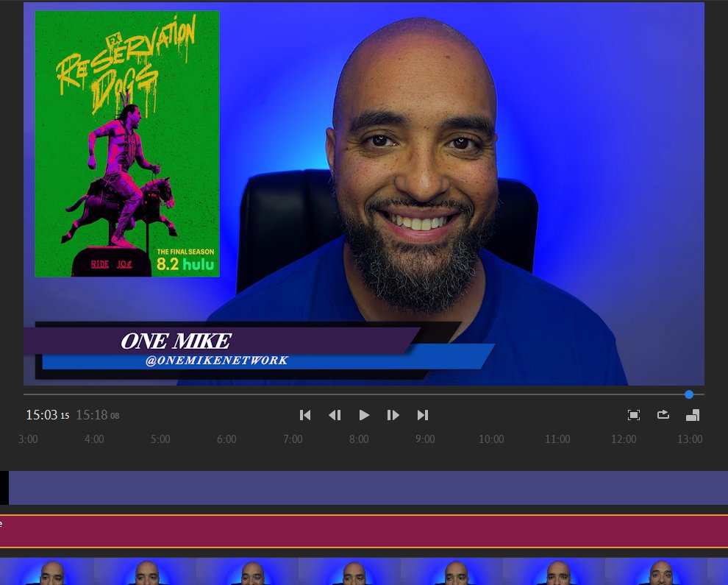Click the 13:00 mark on the time ruler

point(690,439)
